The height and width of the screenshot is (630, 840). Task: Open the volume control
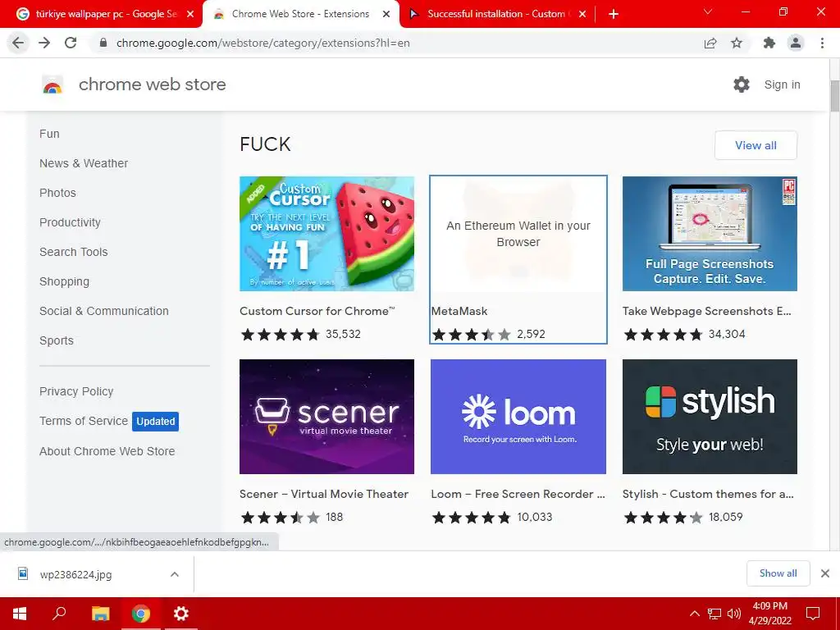coord(734,614)
